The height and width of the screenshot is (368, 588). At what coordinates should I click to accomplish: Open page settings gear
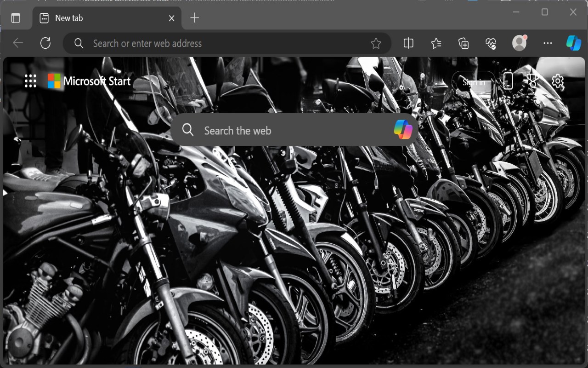point(558,81)
